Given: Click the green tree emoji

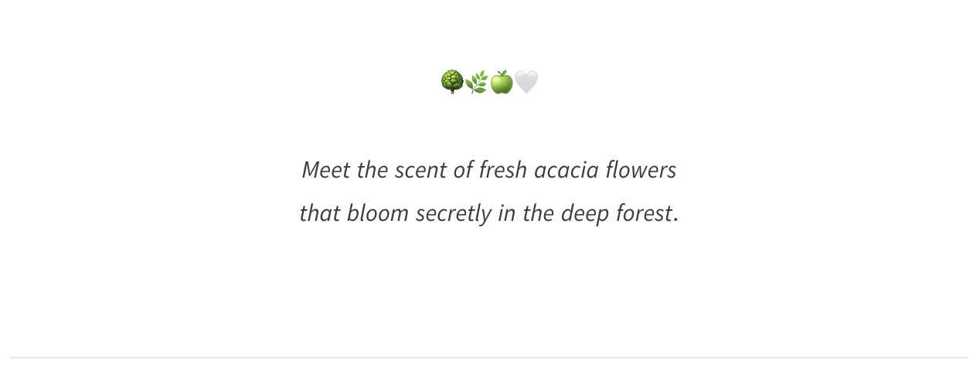Looking at the screenshot, I should pyautogui.click(x=451, y=82).
